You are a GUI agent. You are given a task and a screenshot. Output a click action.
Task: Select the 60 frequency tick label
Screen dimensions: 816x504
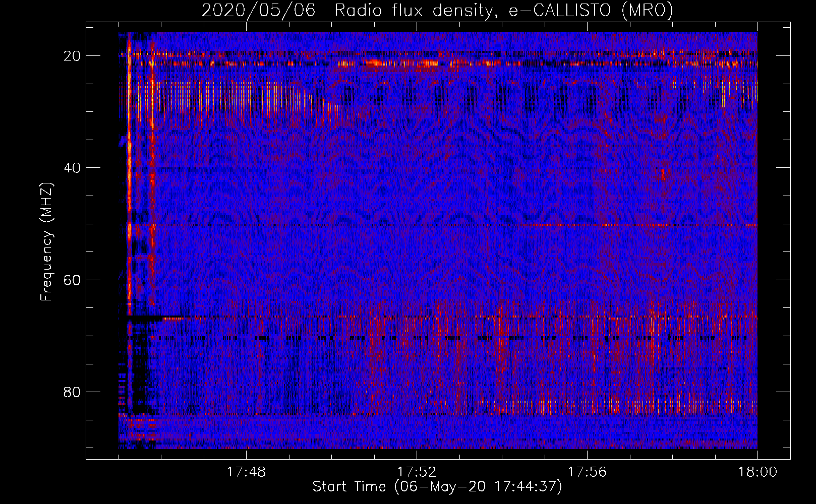point(73,280)
